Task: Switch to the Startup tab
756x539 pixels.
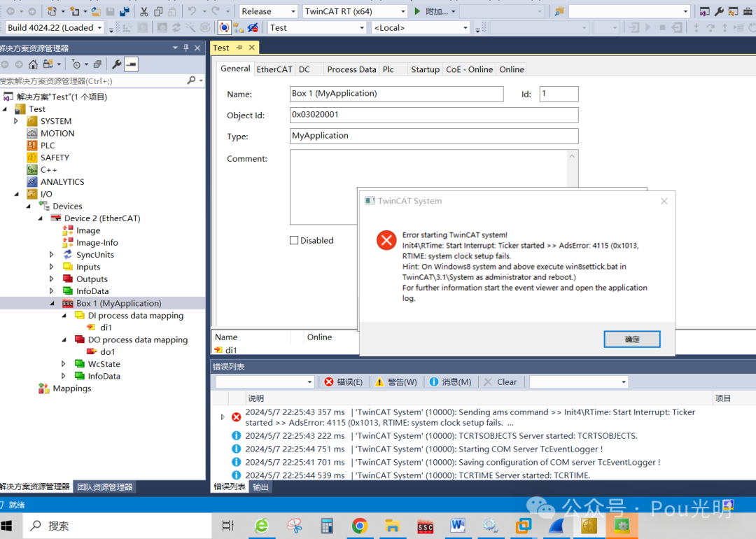Action: click(x=425, y=69)
